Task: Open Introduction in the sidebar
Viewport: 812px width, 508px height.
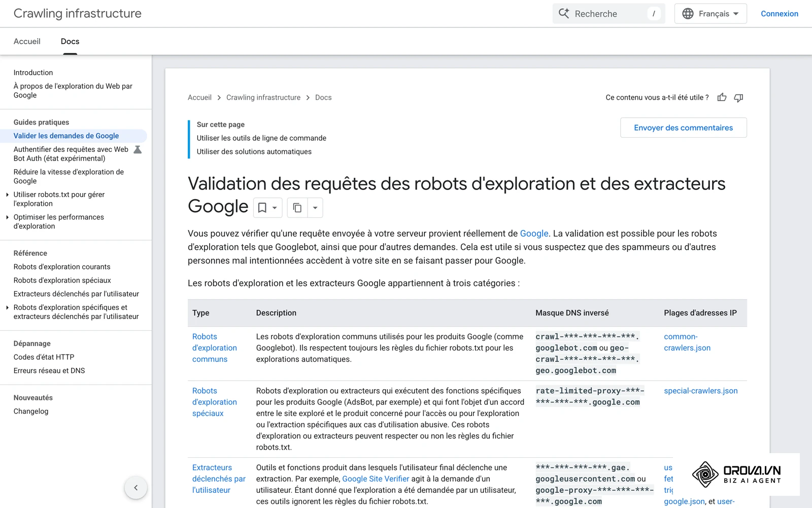Action: click(x=33, y=73)
